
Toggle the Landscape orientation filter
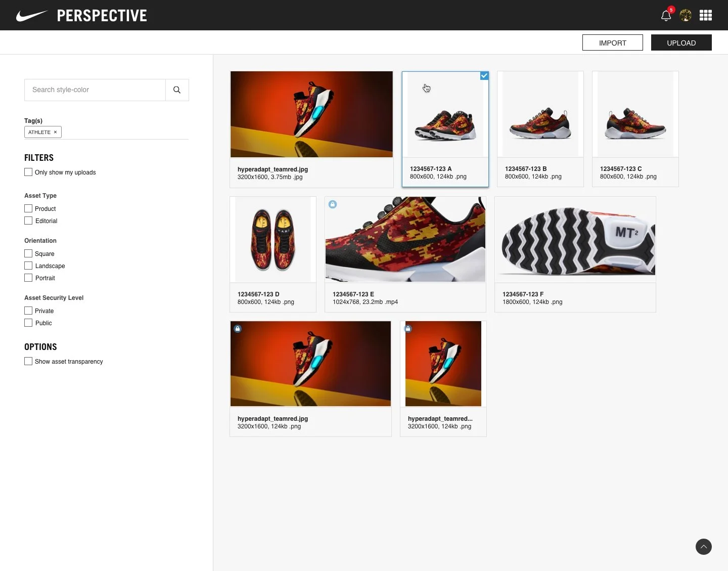tap(28, 266)
